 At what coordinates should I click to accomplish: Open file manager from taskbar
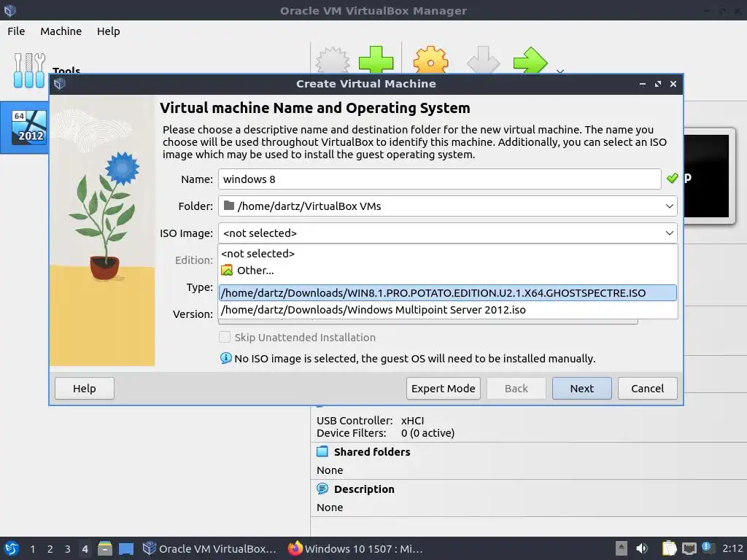(x=105, y=548)
